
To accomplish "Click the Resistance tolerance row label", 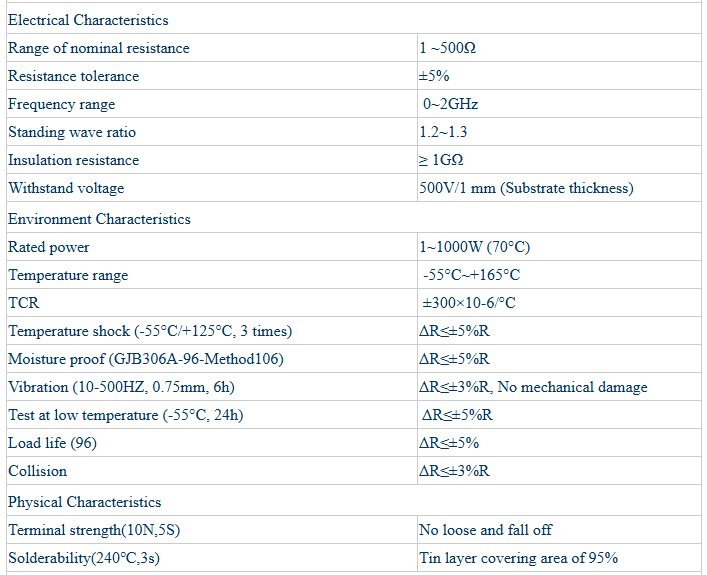I will click(74, 76).
